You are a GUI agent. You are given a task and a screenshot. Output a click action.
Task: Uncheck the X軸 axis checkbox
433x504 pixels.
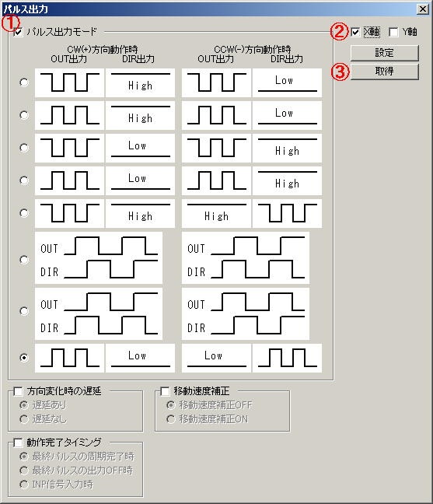pyautogui.click(x=355, y=32)
